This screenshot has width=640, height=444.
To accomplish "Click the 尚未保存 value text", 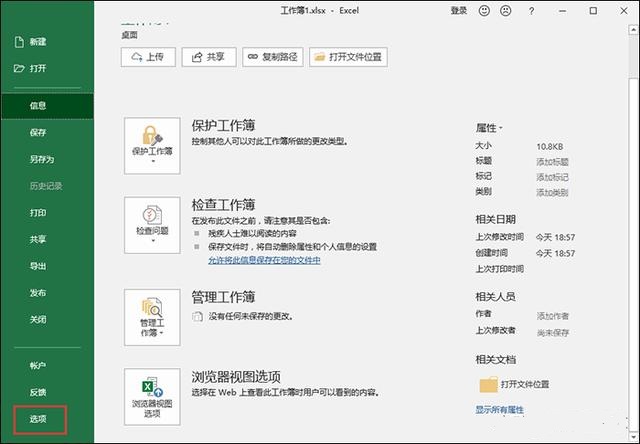I will click(553, 333).
